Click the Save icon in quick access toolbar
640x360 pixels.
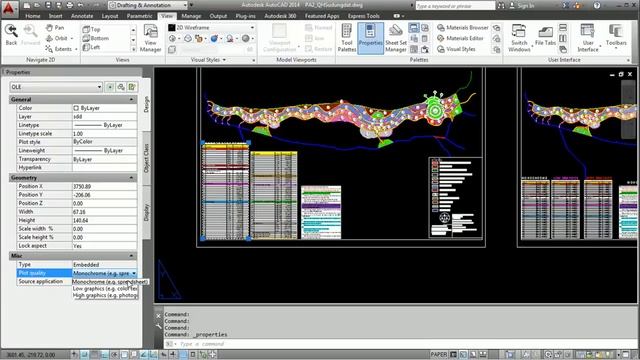(x=48, y=5)
